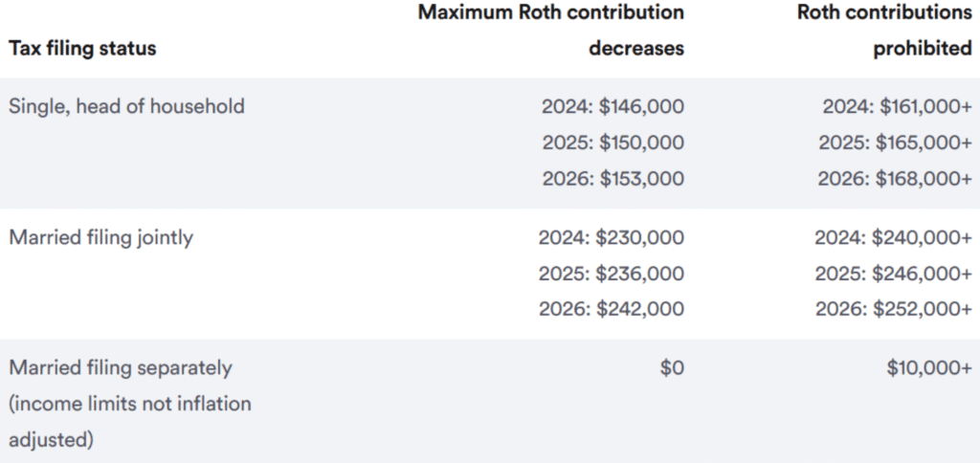Select the Married filing jointly cell
The image size is (980, 463).
pos(100,237)
